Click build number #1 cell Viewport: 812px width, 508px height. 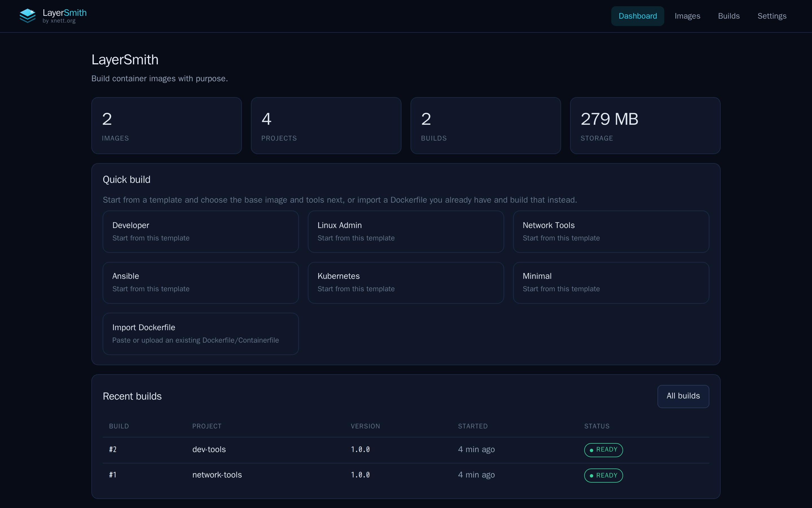(113, 475)
